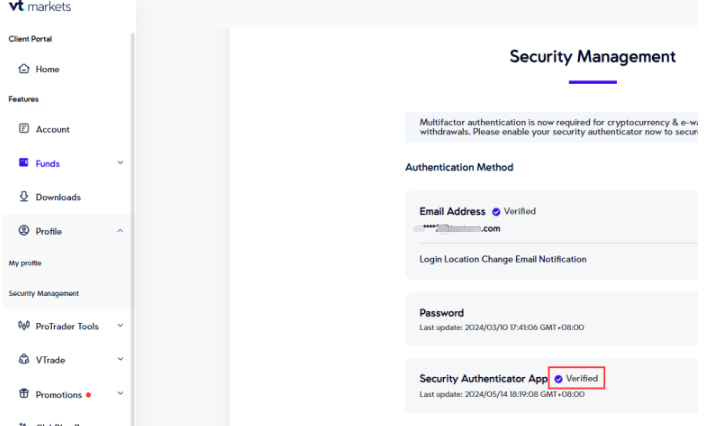Click Login Location Change Email Notification
This screenshot has height=426, width=717.
pos(503,259)
